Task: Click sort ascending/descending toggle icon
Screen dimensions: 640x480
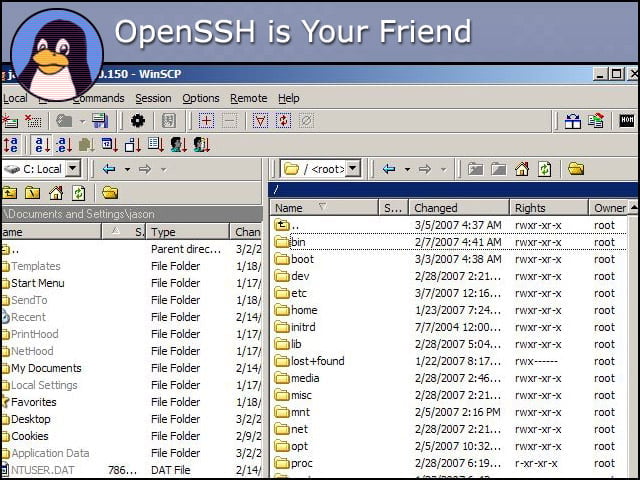Action: [11, 144]
